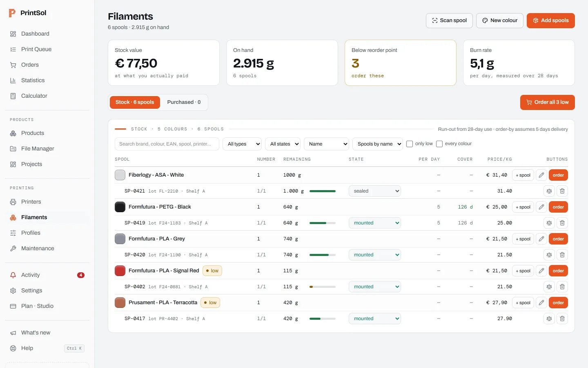Open the All states filter dropdown
The height and width of the screenshot is (368, 588).
(283, 144)
